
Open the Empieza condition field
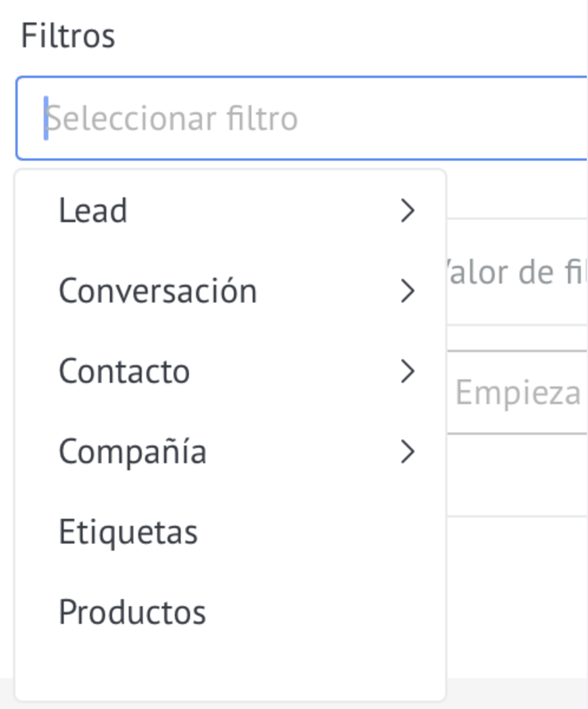pos(517,392)
